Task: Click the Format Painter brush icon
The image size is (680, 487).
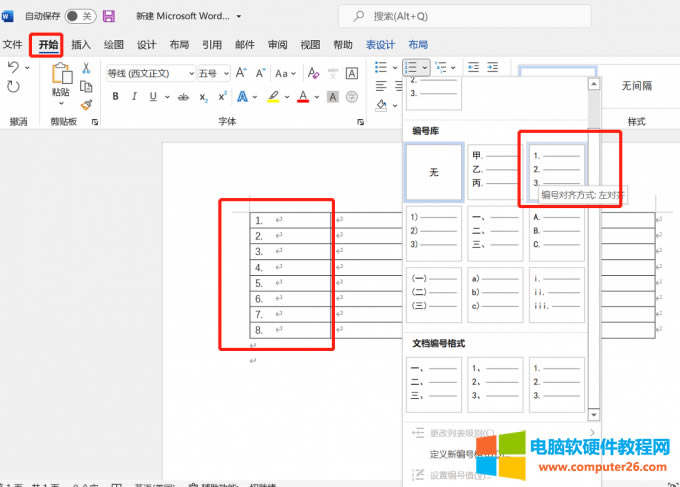Action: coord(86,104)
